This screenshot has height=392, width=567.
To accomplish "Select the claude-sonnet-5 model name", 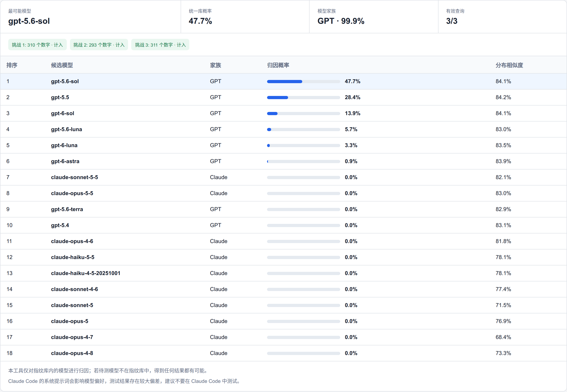I will 72,305.
